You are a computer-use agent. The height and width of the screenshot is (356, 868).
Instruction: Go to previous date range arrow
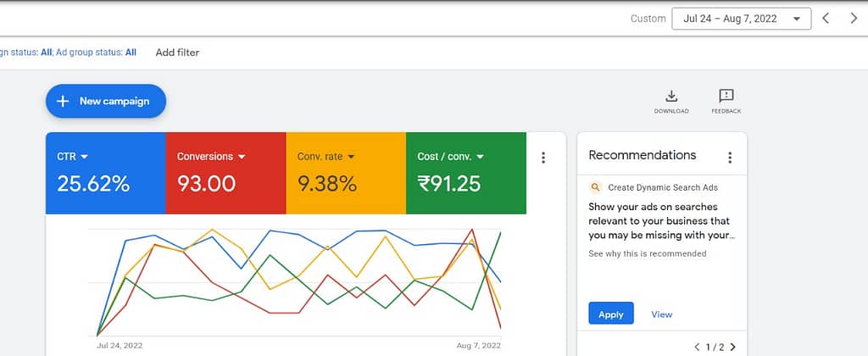(x=826, y=19)
